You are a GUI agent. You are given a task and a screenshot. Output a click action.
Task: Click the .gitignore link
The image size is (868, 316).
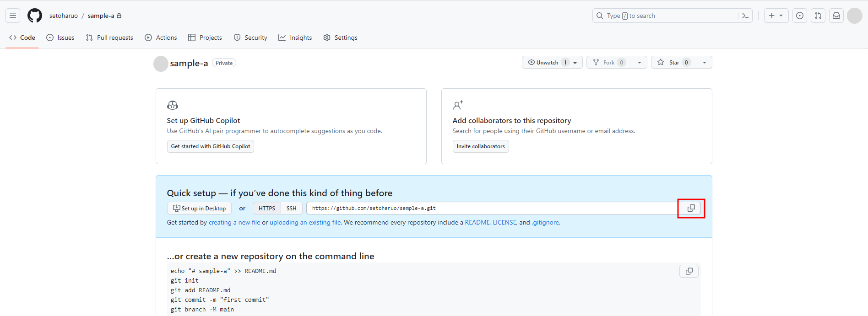click(545, 222)
